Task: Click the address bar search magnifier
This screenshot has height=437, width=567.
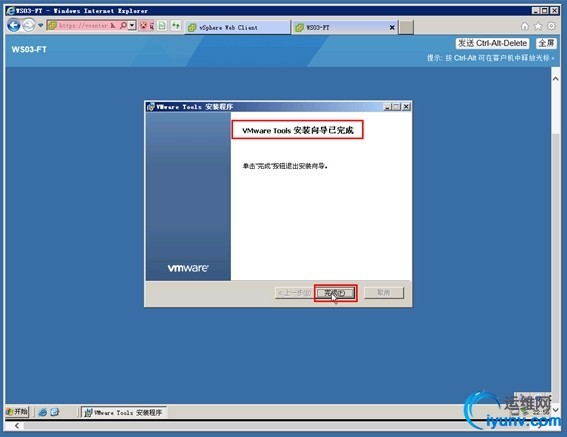Action: (x=123, y=25)
